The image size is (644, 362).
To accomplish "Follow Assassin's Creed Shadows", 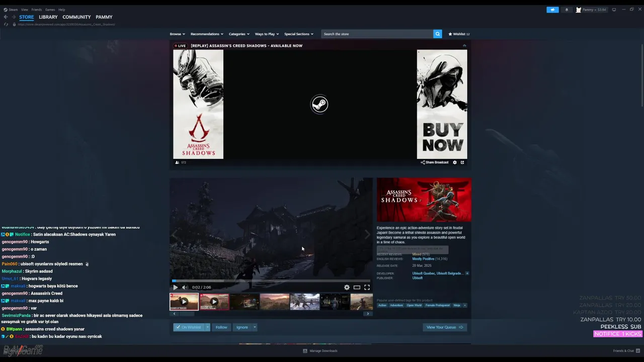I will [x=221, y=327].
